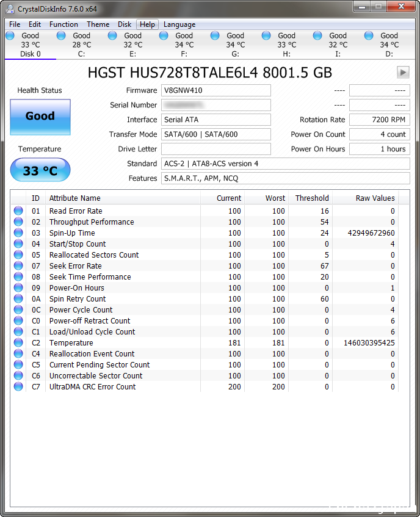Open the Language menu
This screenshot has width=420, height=517.
pyautogui.click(x=179, y=24)
